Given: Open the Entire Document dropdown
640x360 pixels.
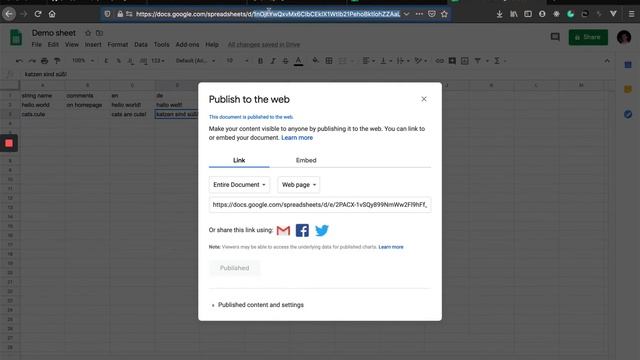Looking at the screenshot, I should click(x=239, y=184).
